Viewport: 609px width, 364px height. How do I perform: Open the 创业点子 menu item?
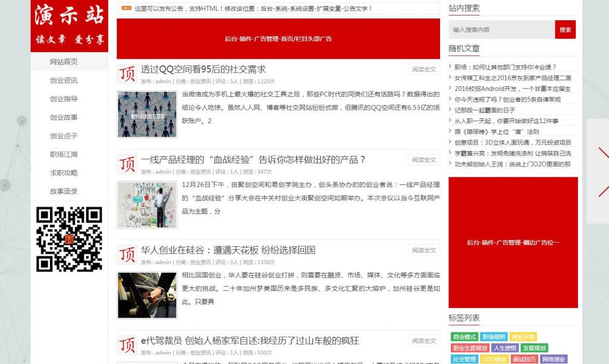[x=64, y=136]
